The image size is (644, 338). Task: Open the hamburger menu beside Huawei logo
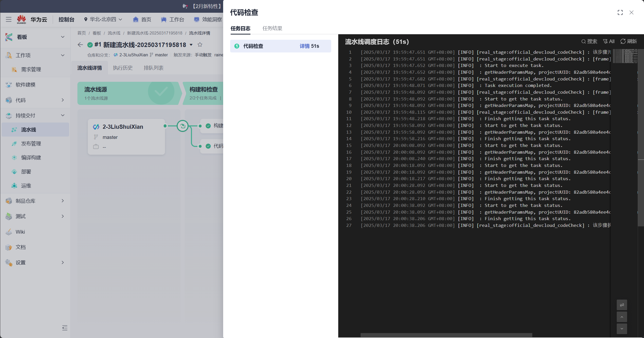(9, 19)
